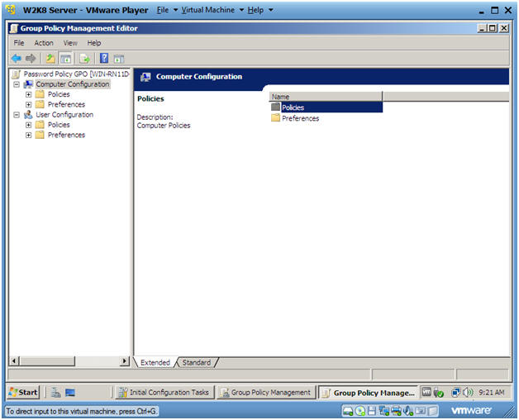
Task: Click the blue Help toolbar icon
Action: pyautogui.click(x=104, y=59)
